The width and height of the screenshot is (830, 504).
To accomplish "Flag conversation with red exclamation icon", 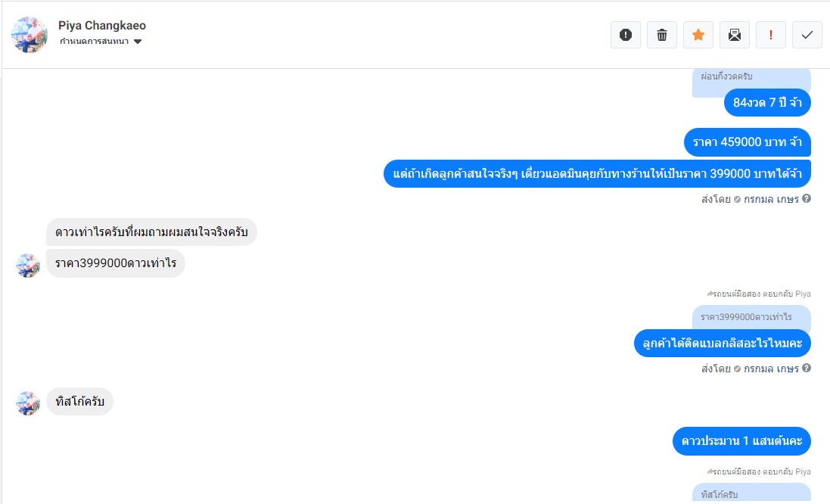I will 771,35.
